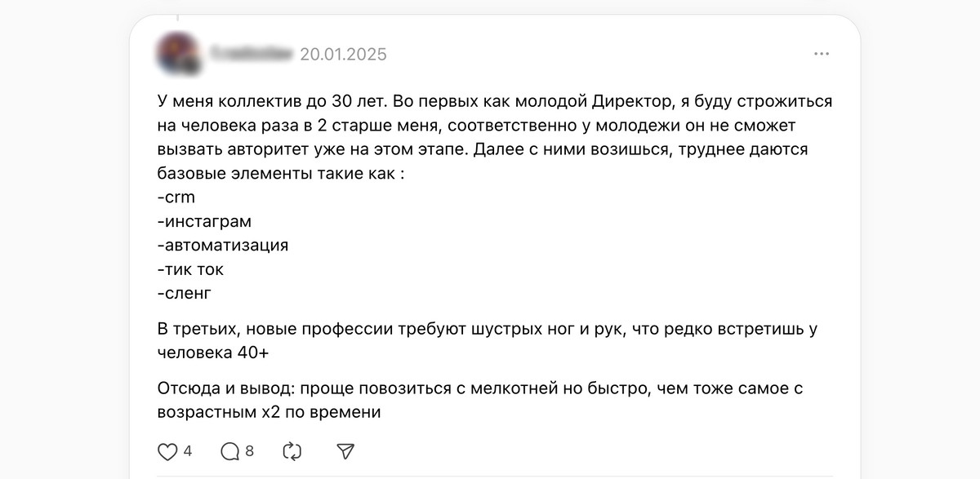Click the "-тик ток" list line
980x479 pixels.
pos(189,268)
